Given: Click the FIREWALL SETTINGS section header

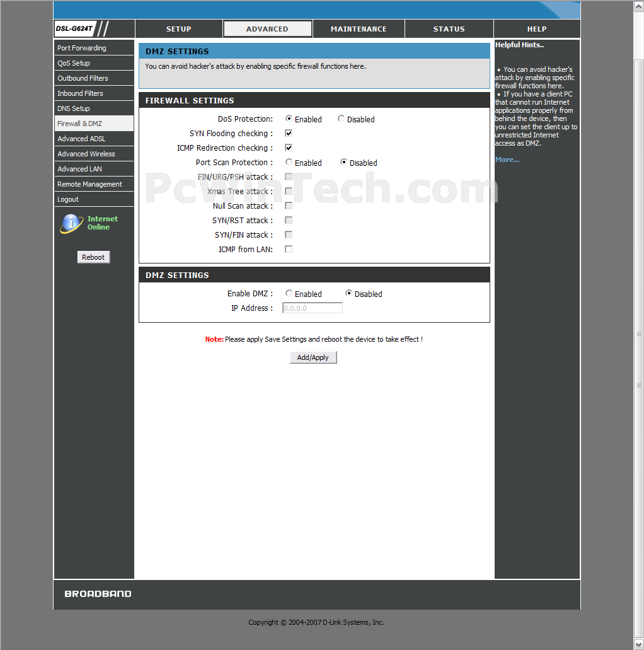Looking at the screenshot, I should 314,100.
